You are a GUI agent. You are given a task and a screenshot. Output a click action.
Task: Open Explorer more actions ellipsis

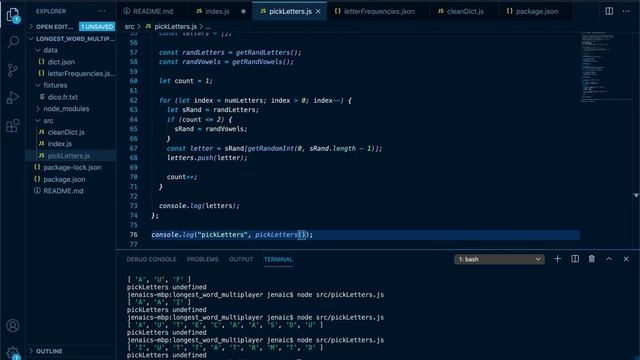point(102,11)
